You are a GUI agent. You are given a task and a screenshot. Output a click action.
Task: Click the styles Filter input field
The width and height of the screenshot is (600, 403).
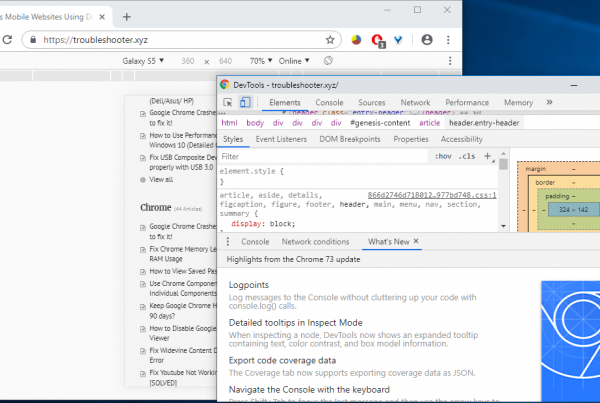click(323, 156)
